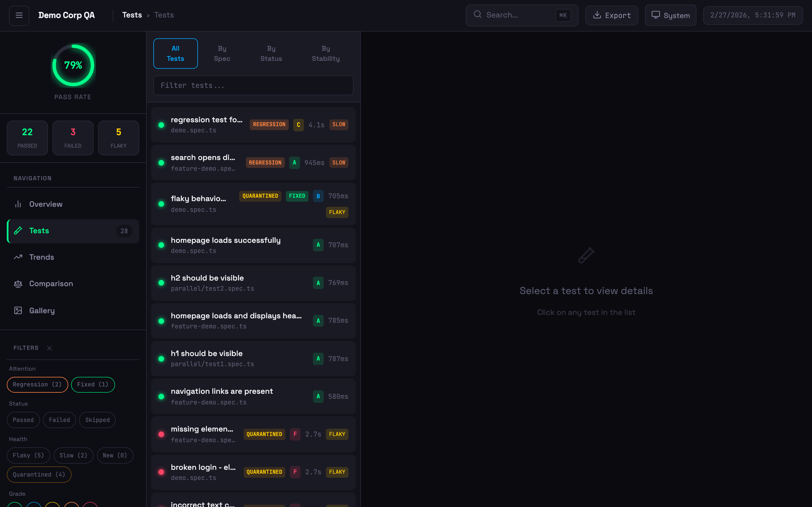Enable the Quarantined (4) filter chip
Screen dimensions: 812x507
pyautogui.click(x=39, y=475)
